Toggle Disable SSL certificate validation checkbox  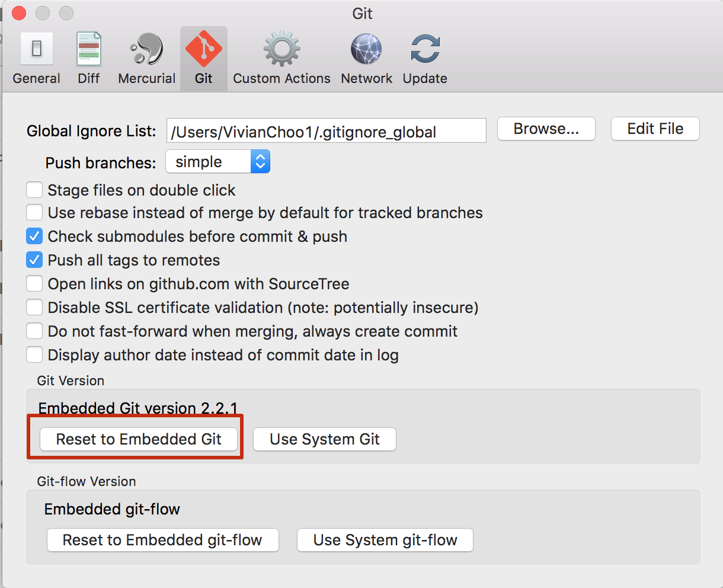click(34, 307)
